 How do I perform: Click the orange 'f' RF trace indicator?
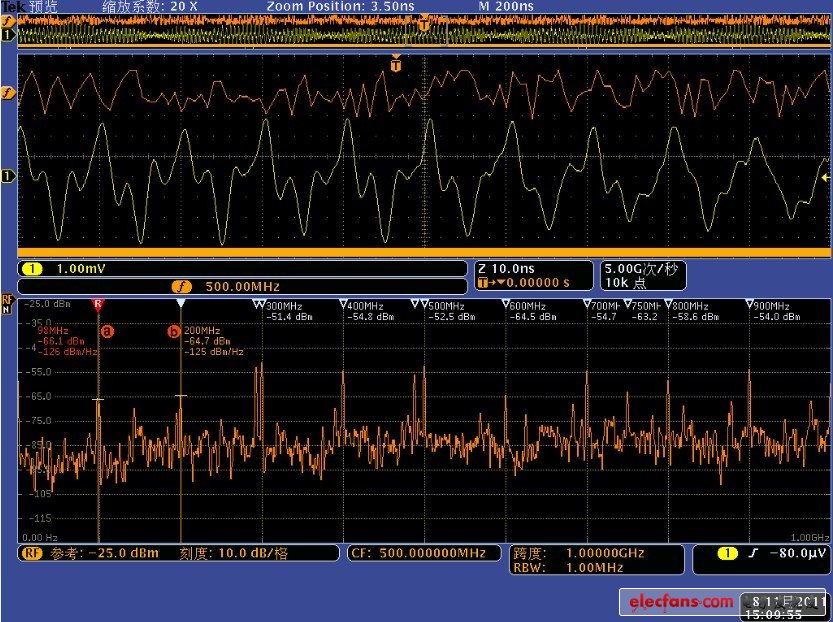pyautogui.click(x=8, y=93)
